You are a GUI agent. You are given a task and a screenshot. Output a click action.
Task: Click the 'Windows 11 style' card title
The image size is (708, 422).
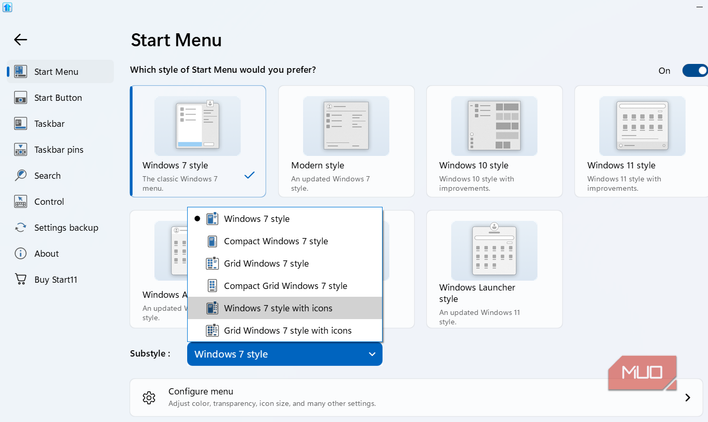point(621,166)
